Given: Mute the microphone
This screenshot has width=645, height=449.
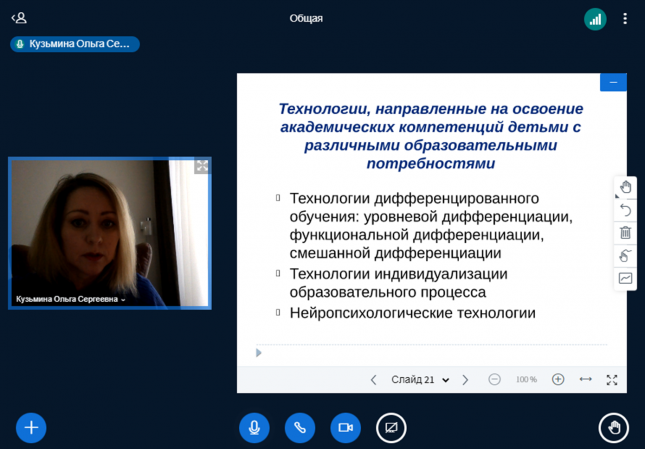Looking at the screenshot, I should coord(254,428).
